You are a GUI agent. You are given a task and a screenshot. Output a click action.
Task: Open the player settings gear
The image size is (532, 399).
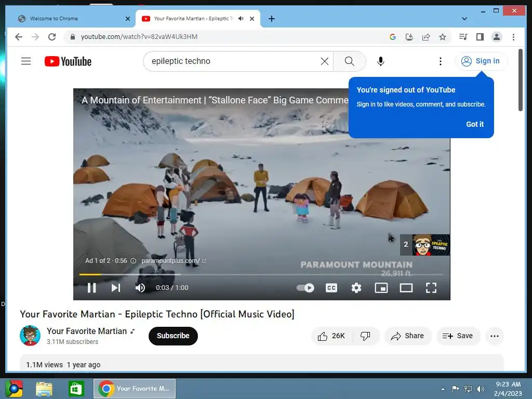pyautogui.click(x=356, y=288)
